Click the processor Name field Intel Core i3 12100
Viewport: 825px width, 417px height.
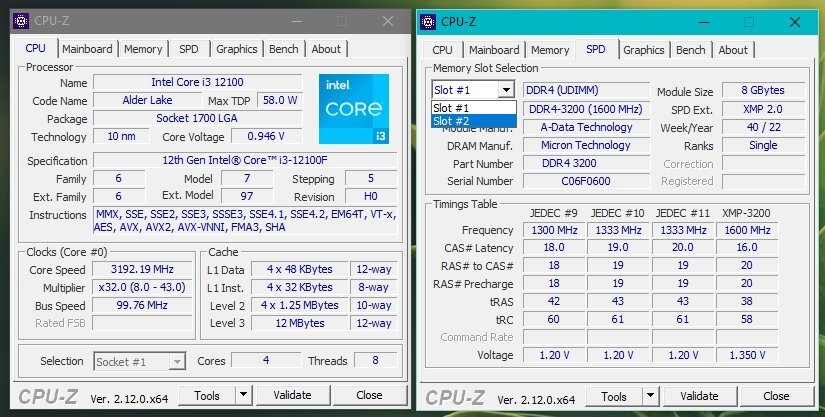pyautogui.click(x=197, y=82)
